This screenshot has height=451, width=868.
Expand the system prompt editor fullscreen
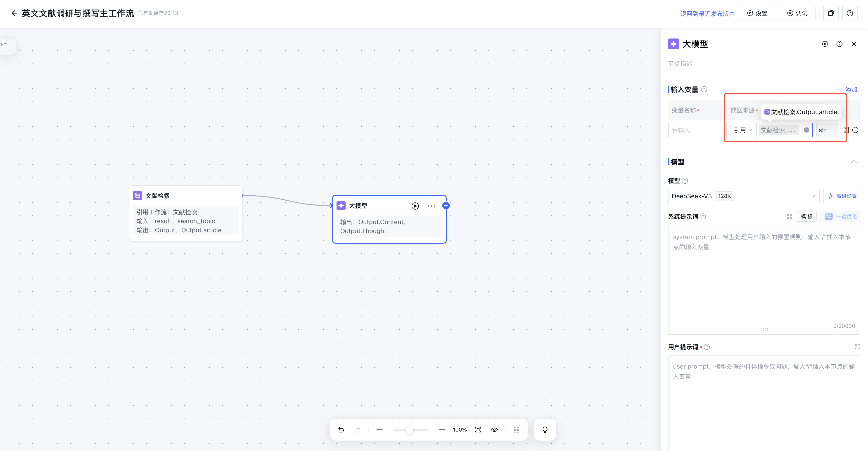[x=789, y=216]
